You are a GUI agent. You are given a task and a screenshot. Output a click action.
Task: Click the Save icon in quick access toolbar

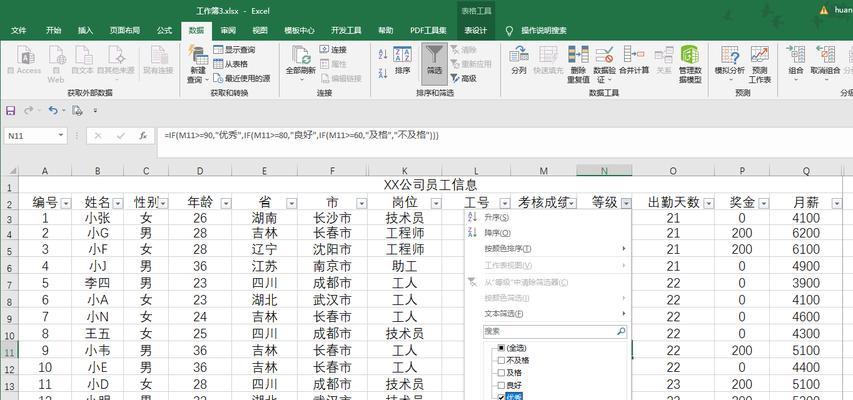coord(10,110)
